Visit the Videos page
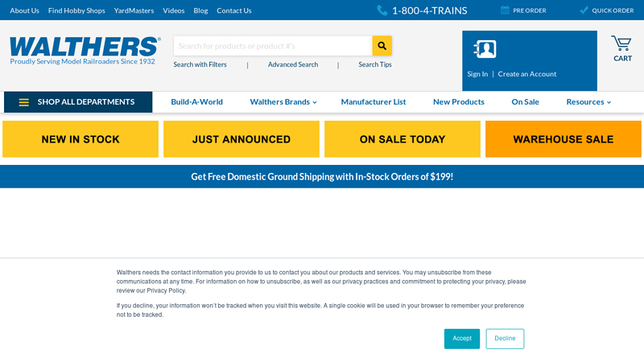Image resolution: width=644 pixels, height=362 pixels. [x=174, y=10]
